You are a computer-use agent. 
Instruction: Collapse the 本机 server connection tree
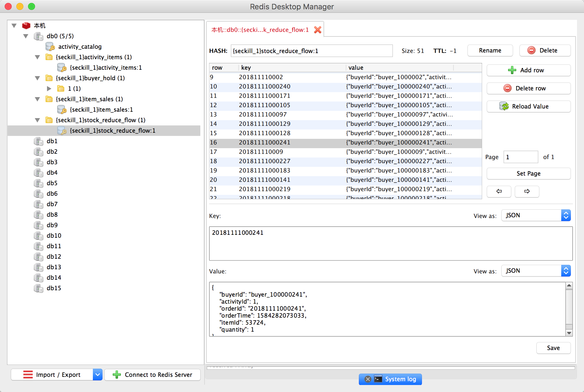(x=14, y=26)
